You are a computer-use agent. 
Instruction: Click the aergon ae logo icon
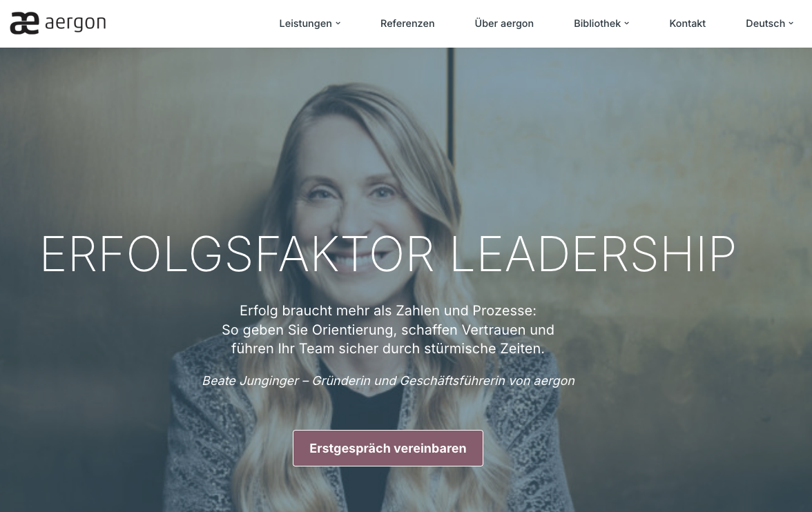coord(24,23)
